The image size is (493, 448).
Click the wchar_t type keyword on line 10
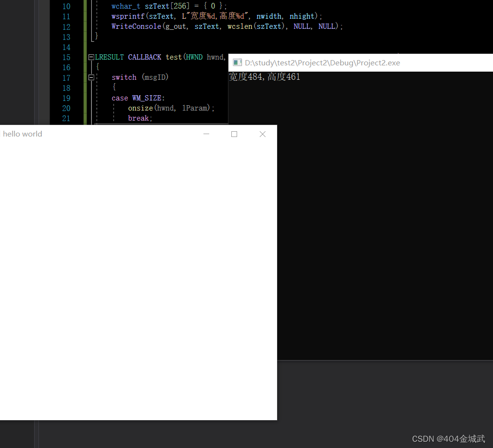(126, 6)
